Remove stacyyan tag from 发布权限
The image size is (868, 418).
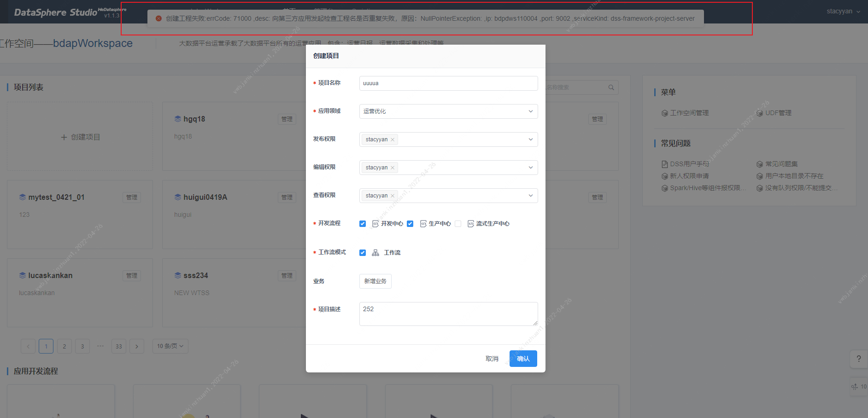click(x=393, y=139)
